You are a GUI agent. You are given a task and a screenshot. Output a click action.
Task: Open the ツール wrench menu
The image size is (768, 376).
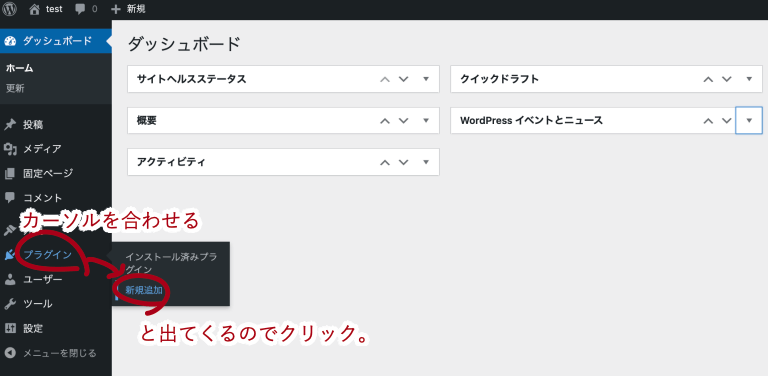[x=10, y=304]
